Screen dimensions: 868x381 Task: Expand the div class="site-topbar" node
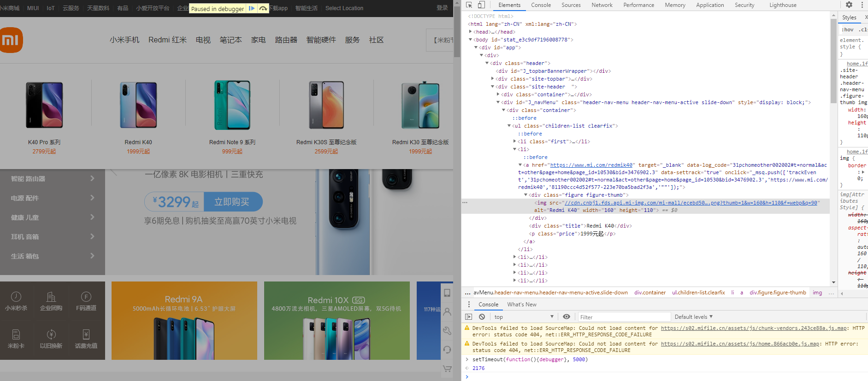[492, 79]
